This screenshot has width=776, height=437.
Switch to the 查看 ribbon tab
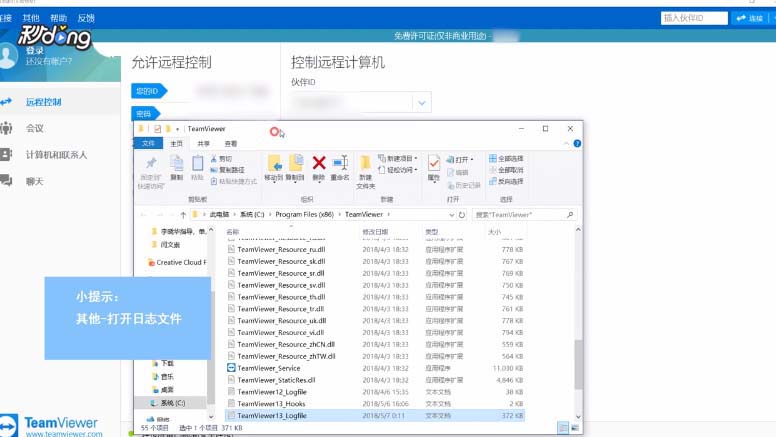pyautogui.click(x=231, y=144)
